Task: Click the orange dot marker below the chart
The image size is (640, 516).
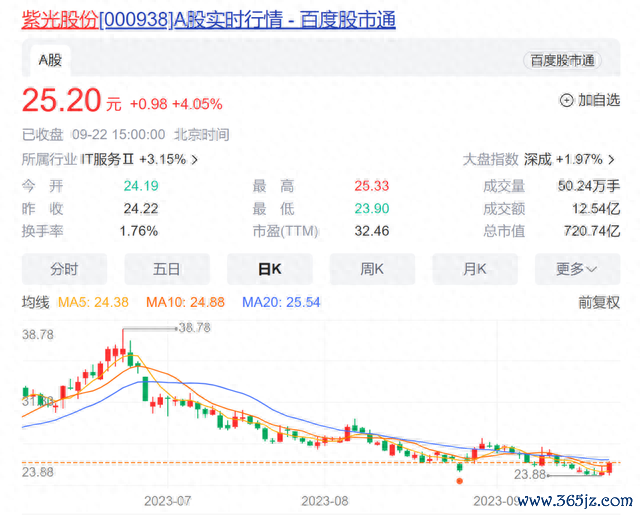Action: (459, 481)
